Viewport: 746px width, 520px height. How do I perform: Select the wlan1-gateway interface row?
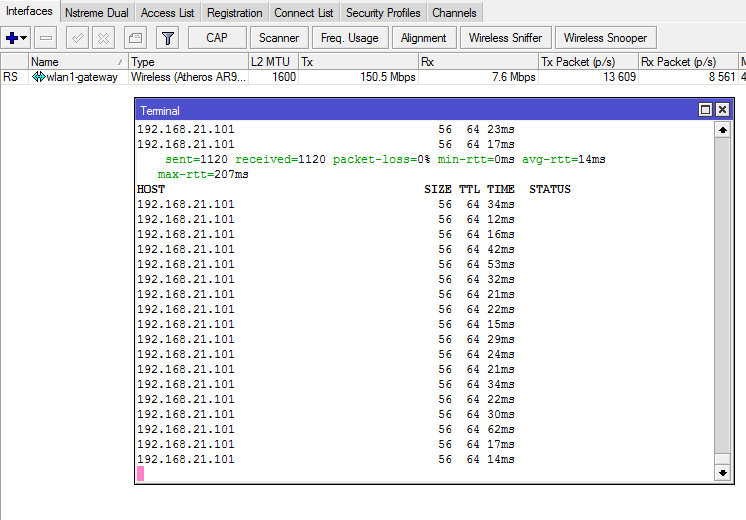(373, 77)
